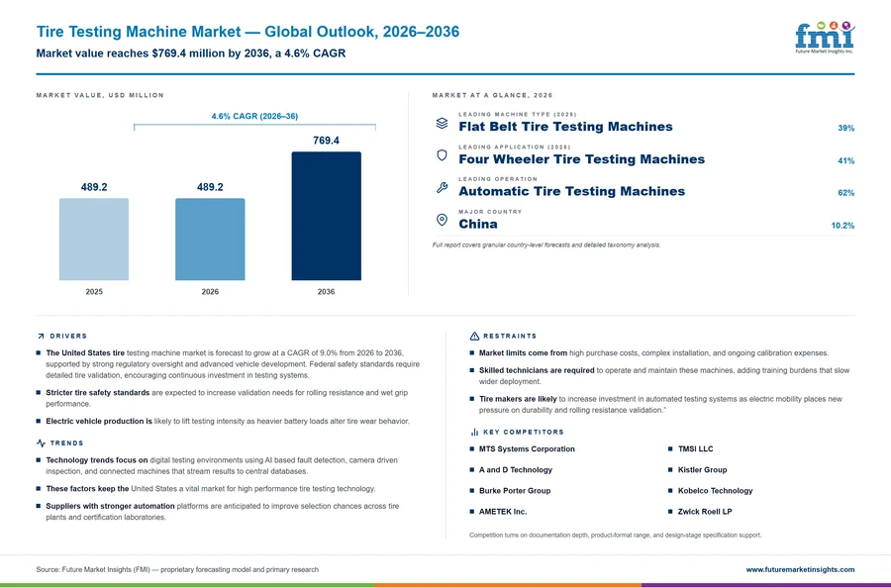
Task: Click the Source: Future Market Insights footer text
Action: point(177,569)
